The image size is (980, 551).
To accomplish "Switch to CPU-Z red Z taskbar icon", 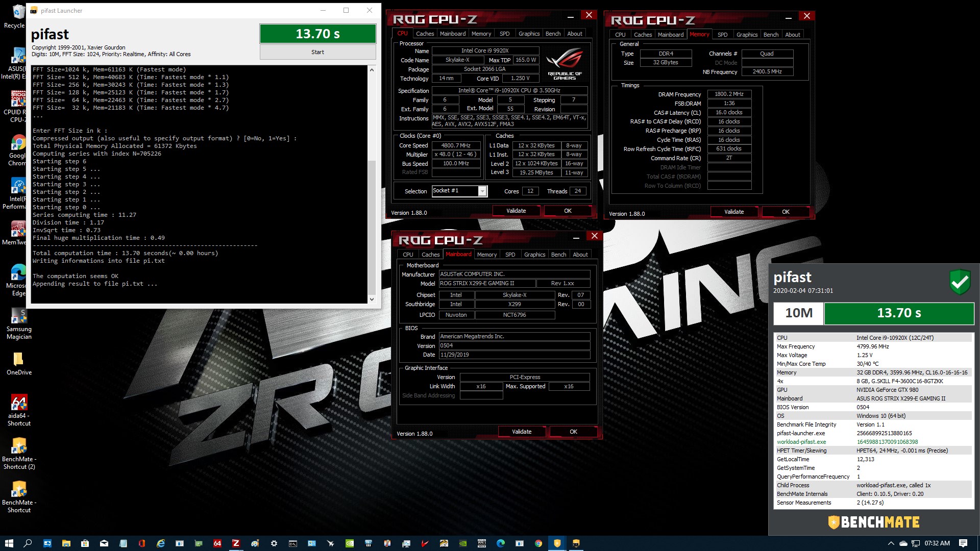I will click(x=236, y=543).
